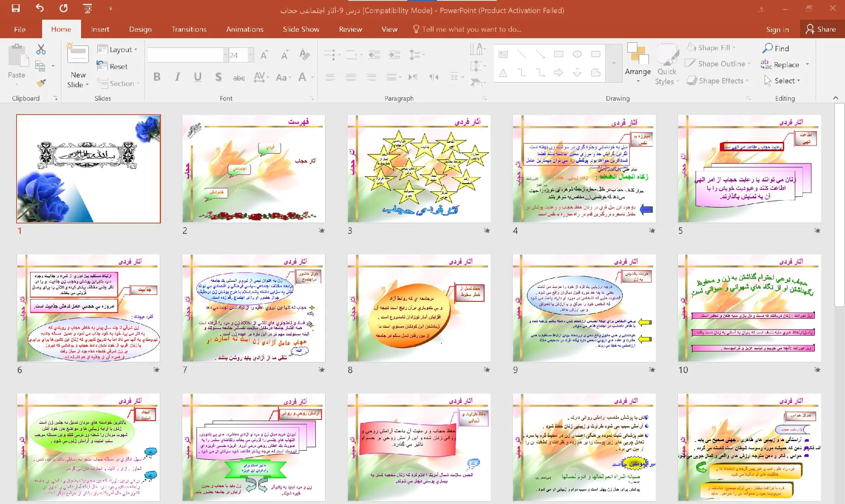Open the File tab
845x504 pixels.
tap(20, 29)
